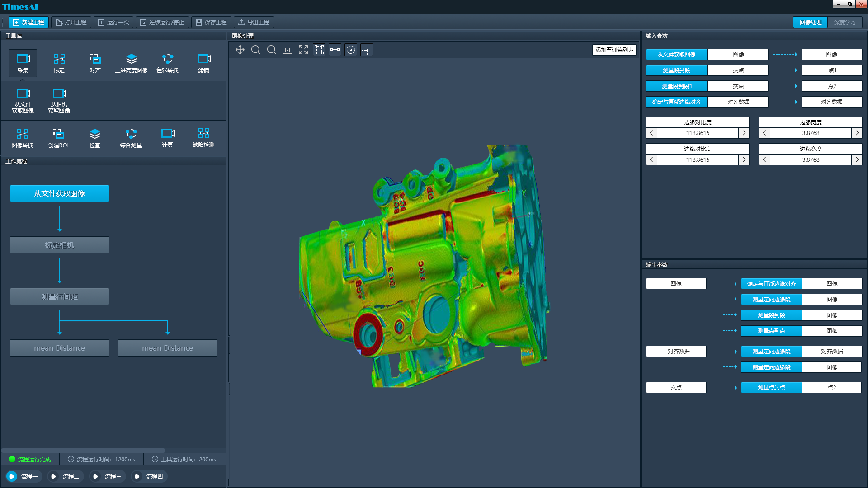This screenshot has width=868, height=488.
Task: Open the 缺陷检测 defect detection tool
Action: coord(204,138)
